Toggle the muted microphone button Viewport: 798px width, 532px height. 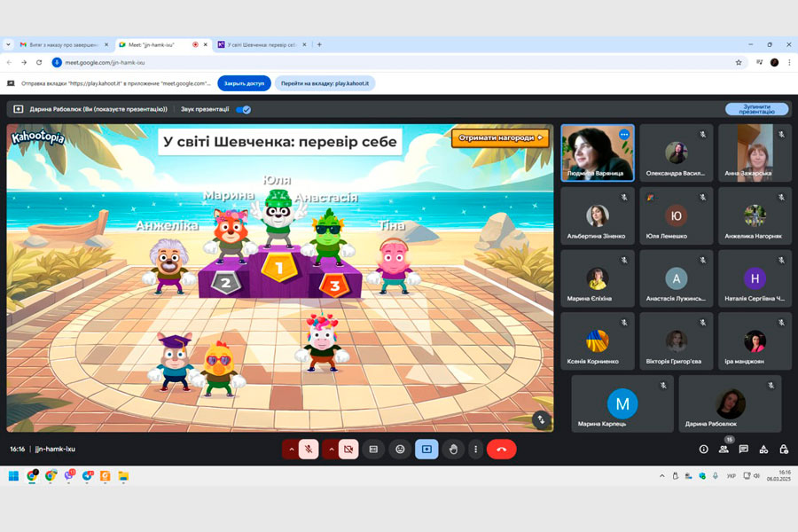309,449
